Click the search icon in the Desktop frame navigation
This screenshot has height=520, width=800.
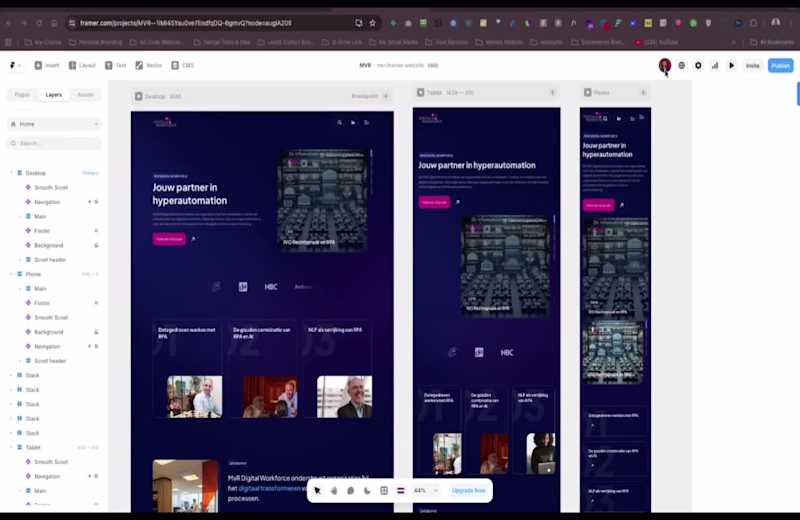coord(339,122)
